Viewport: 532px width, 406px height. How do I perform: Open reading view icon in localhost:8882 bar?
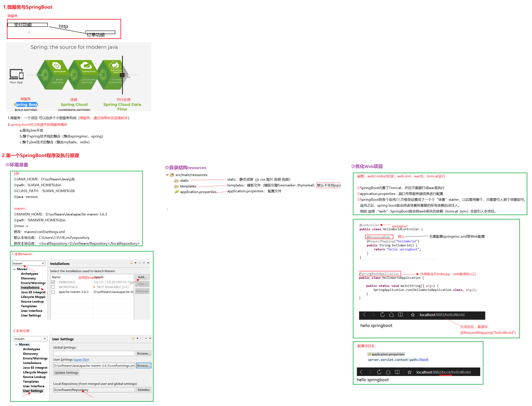[397, 372]
